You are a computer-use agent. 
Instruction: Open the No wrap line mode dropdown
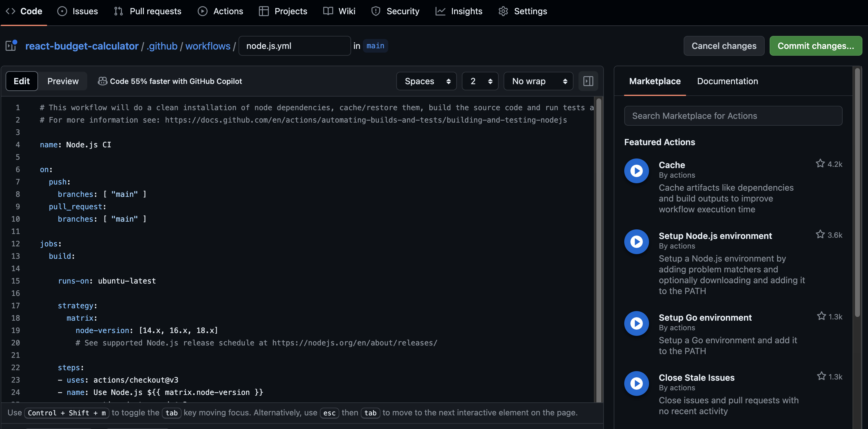538,81
